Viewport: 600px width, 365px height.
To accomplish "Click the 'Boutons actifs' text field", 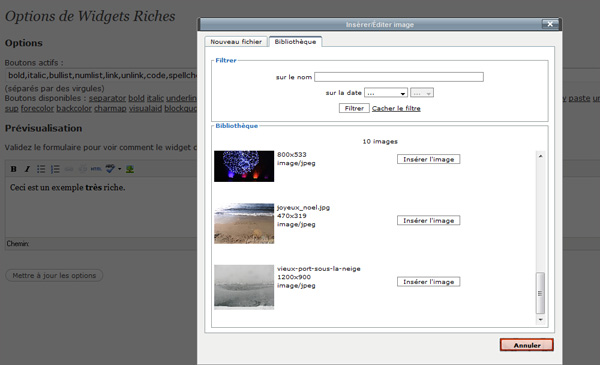I will [101, 75].
